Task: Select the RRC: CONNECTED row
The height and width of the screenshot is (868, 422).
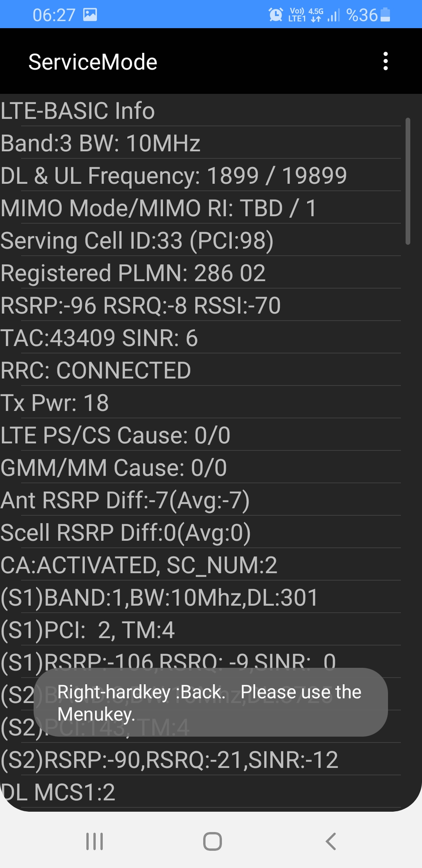Action: click(200, 370)
